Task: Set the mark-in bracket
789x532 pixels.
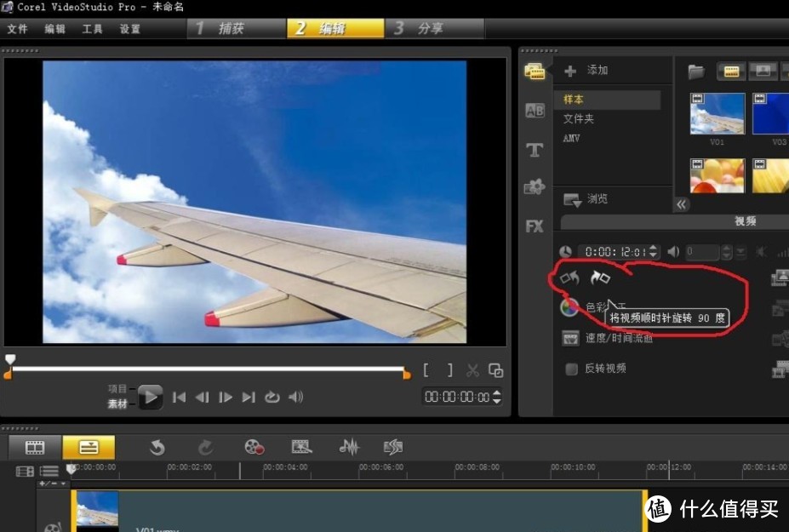Action: (x=426, y=370)
